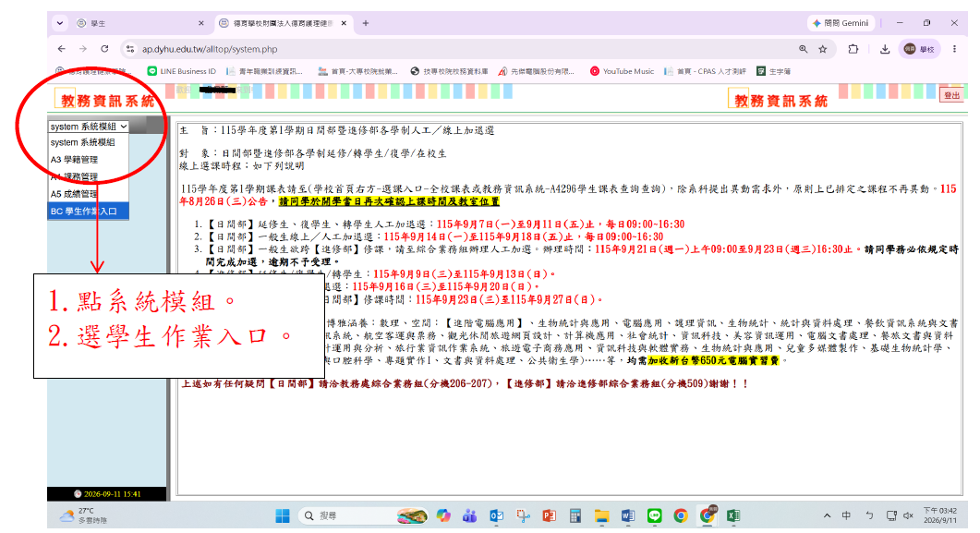Click the zoom magnifier in address bar

[x=804, y=49]
